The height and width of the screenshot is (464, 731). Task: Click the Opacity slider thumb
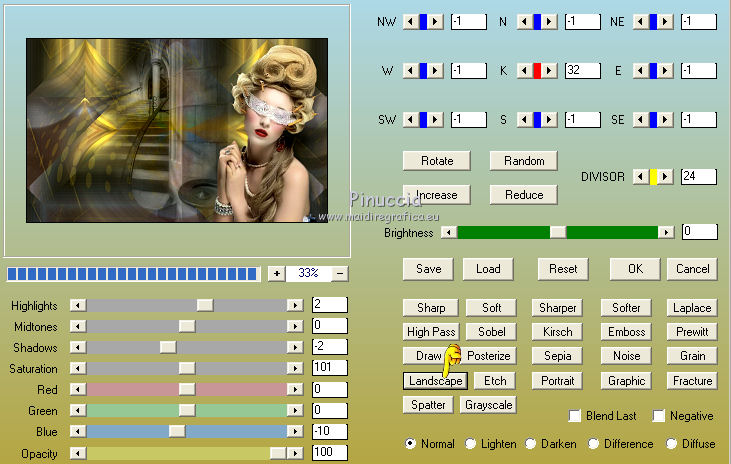pyautogui.click(x=278, y=453)
